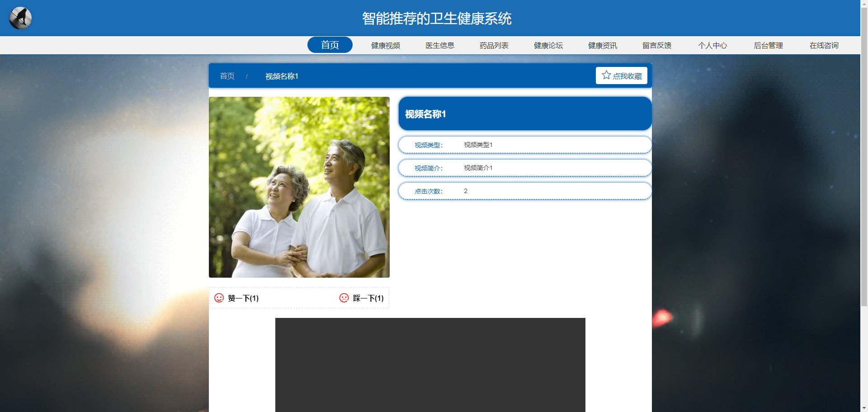Click the 智能推荐的卫生健康系统 site title
Viewport: 868px width, 412px height.
(437, 19)
